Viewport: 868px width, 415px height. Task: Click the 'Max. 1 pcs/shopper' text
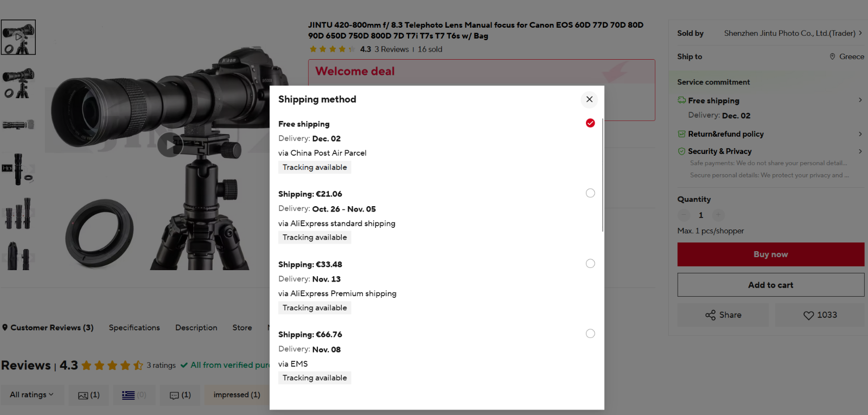[711, 231]
